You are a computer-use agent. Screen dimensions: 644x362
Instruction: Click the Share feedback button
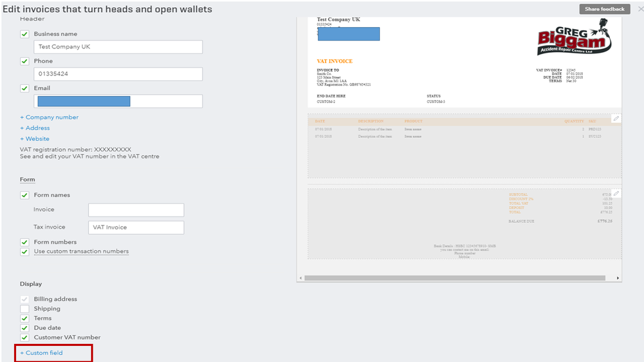605,8
